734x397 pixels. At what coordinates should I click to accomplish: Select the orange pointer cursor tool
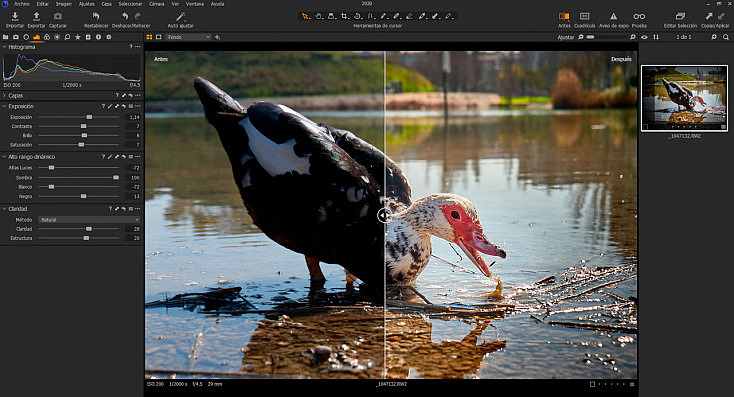(x=305, y=16)
